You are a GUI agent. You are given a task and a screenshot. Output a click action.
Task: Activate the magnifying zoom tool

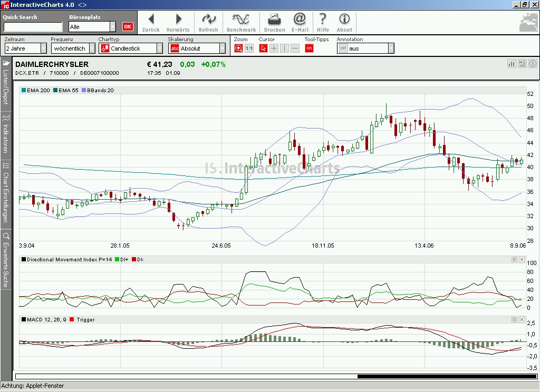[239, 48]
